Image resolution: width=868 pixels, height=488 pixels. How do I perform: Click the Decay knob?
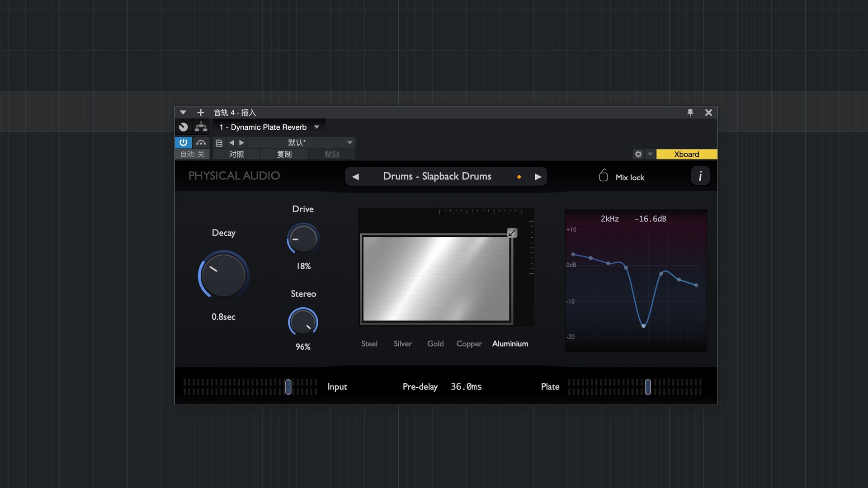pos(224,275)
